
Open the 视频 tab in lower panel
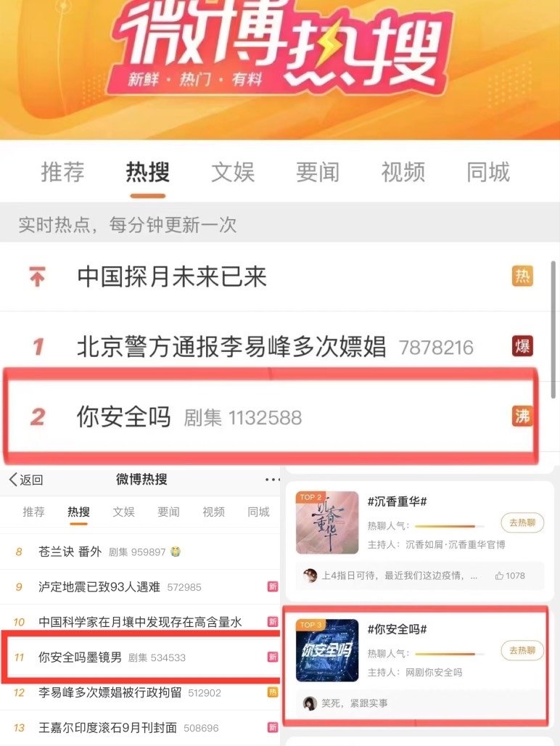point(213,512)
